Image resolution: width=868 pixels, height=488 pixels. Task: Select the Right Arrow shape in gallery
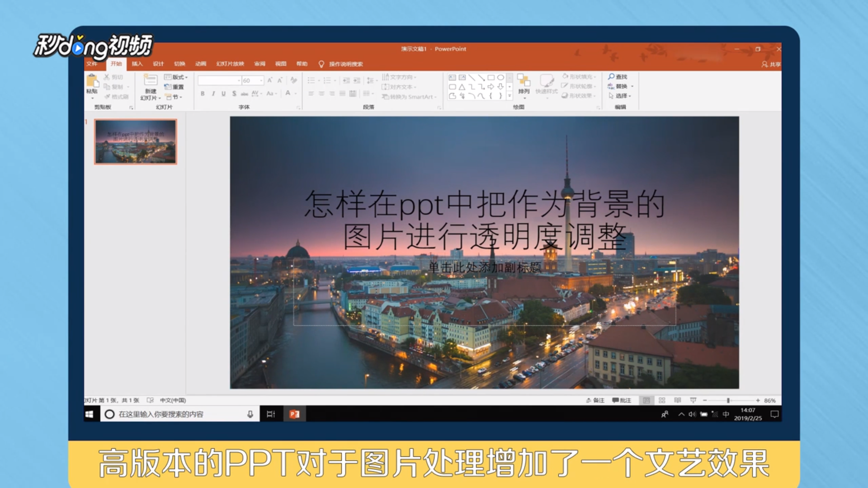click(491, 87)
